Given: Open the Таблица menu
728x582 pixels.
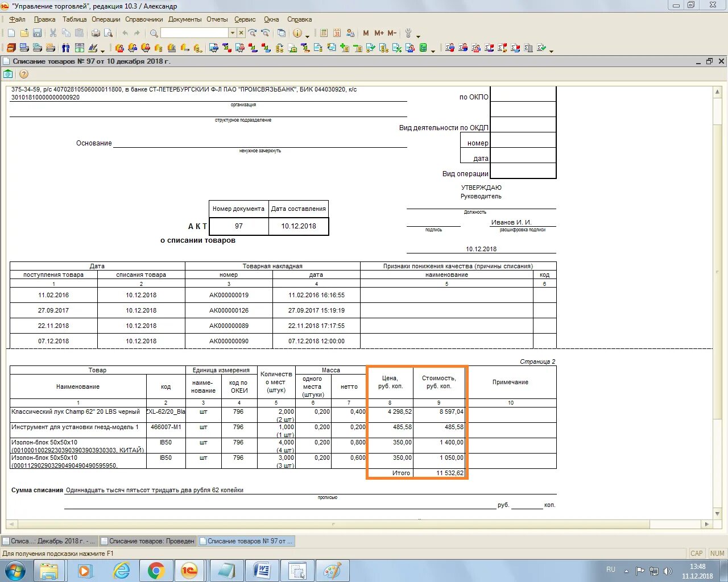Looking at the screenshot, I should (x=75, y=19).
